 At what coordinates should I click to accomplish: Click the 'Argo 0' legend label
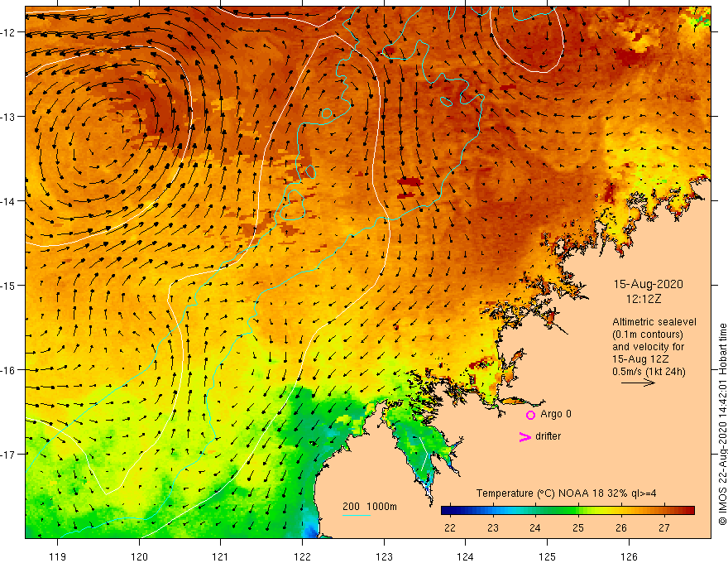coord(556,414)
